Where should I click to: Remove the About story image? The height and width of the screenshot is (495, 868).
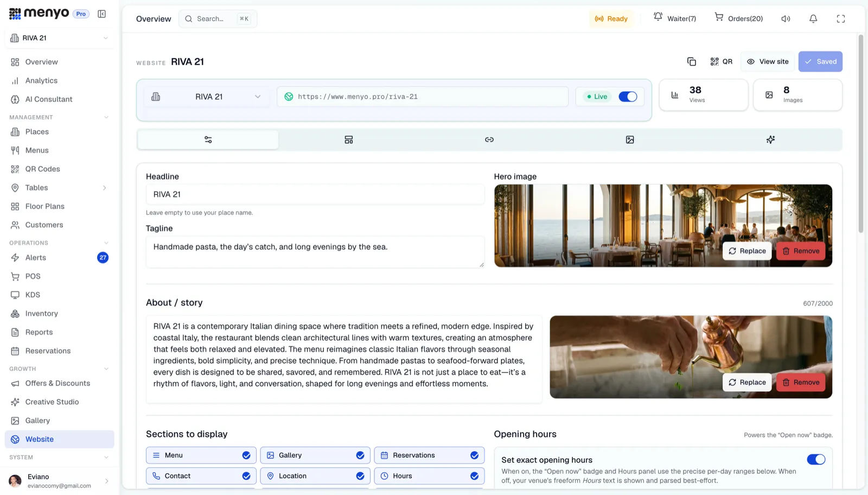point(801,383)
